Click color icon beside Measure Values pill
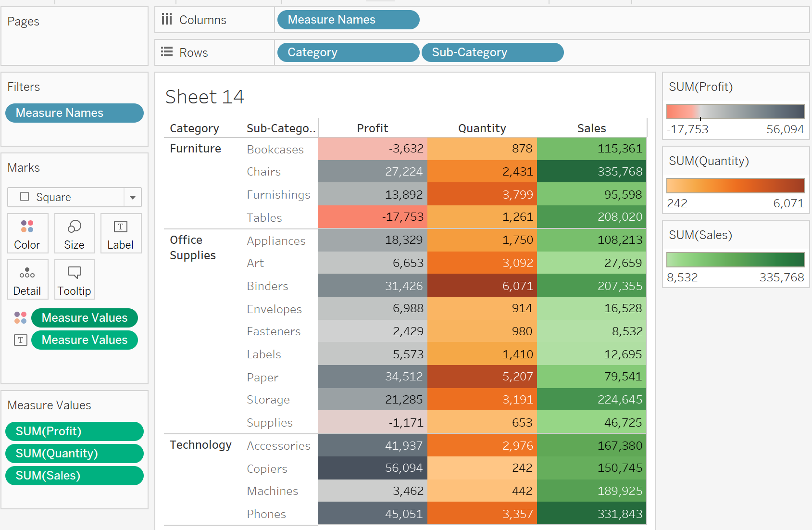812x530 pixels. [x=20, y=318]
